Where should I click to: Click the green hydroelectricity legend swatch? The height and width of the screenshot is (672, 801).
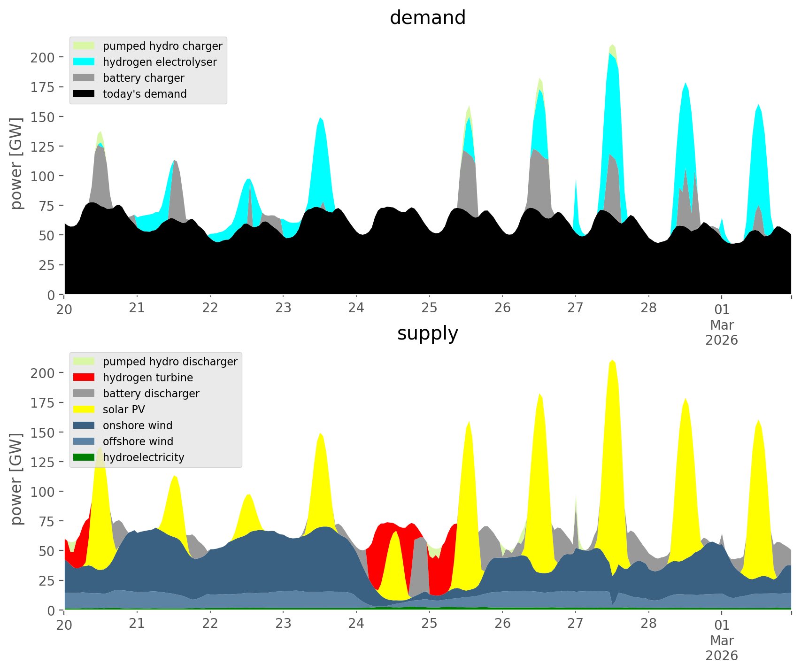84,457
